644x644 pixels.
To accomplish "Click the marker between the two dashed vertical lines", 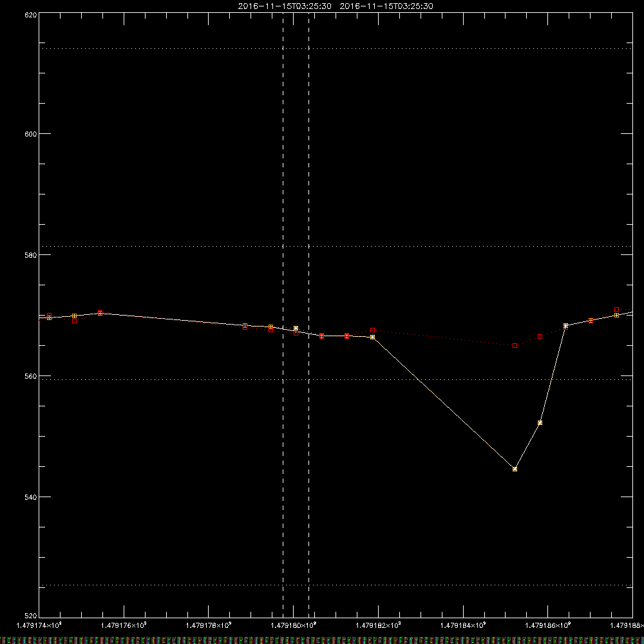I will [x=296, y=328].
